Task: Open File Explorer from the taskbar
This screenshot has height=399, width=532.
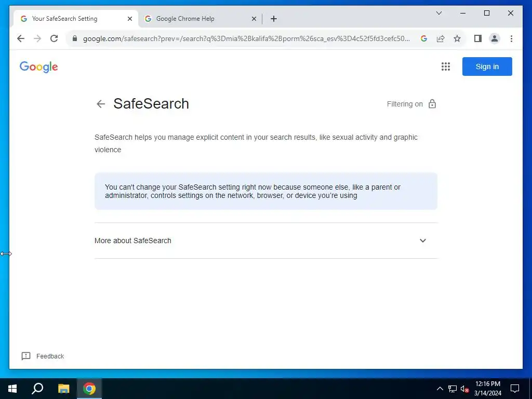Action: 63,389
